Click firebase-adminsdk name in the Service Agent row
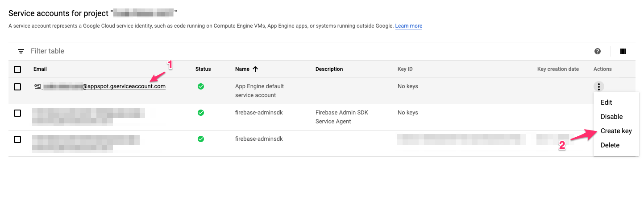 point(259,113)
